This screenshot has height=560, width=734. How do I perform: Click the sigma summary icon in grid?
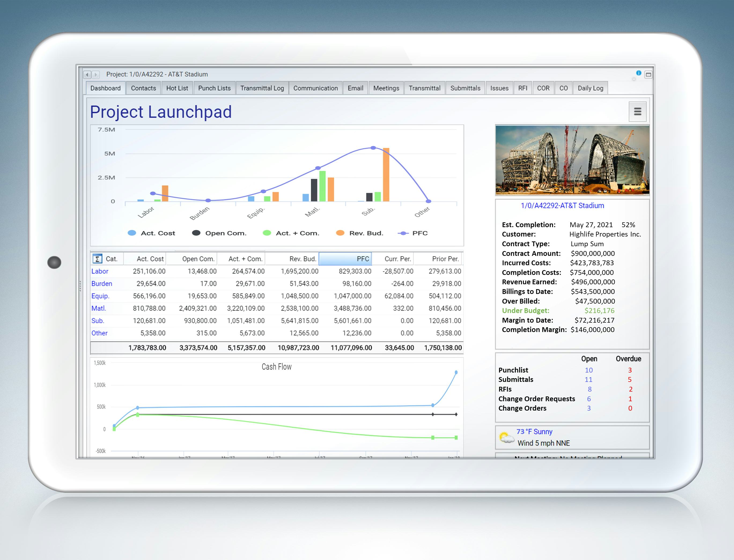tap(97, 259)
